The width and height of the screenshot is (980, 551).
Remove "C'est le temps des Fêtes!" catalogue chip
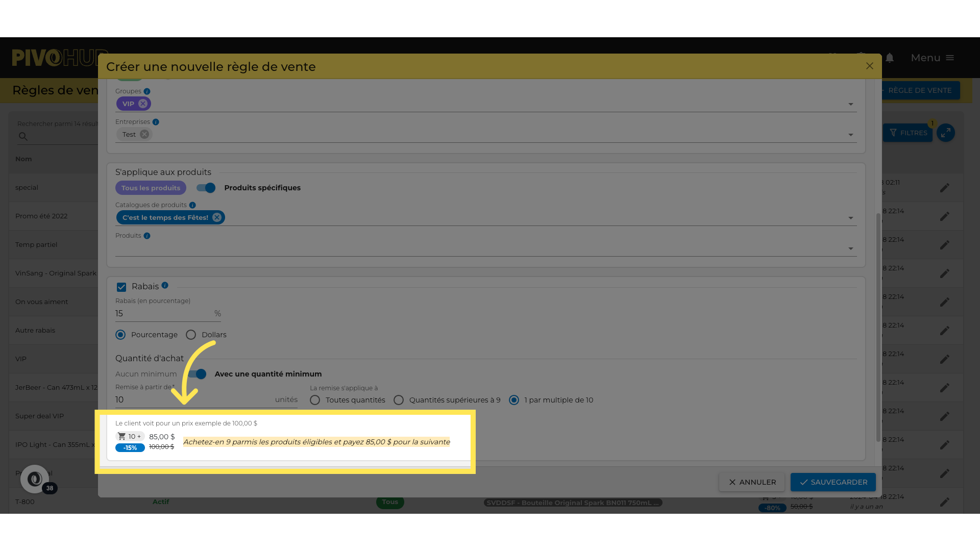217,217
